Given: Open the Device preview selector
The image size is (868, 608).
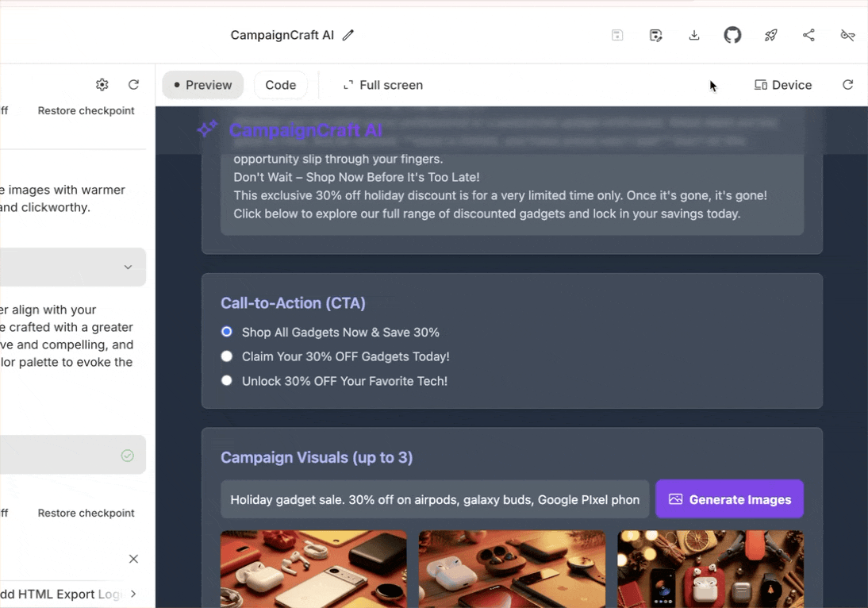Looking at the screenshot, I should click(x=783, y=85).
